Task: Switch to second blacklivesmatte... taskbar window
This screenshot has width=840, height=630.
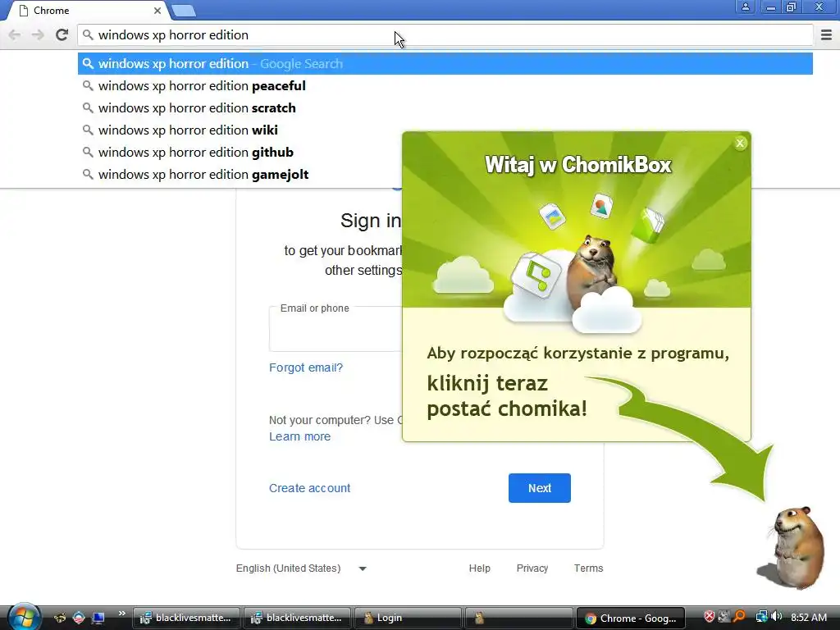Action: click(x=297, y=618)
